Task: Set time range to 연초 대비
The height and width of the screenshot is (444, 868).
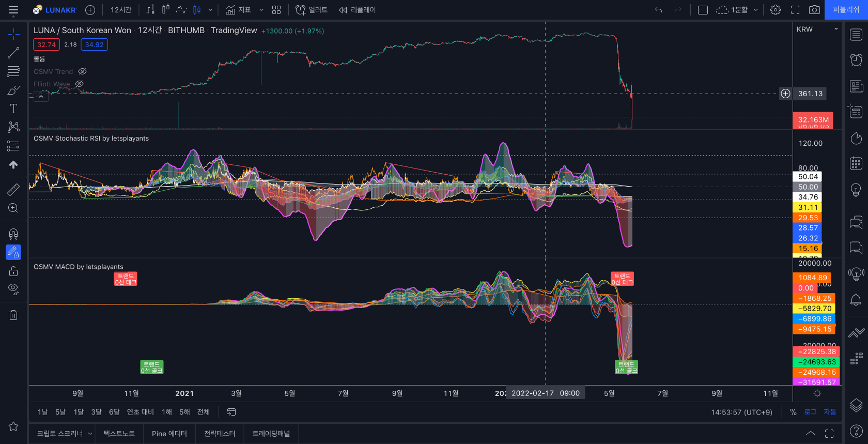Action: click(x=141, y=412)
